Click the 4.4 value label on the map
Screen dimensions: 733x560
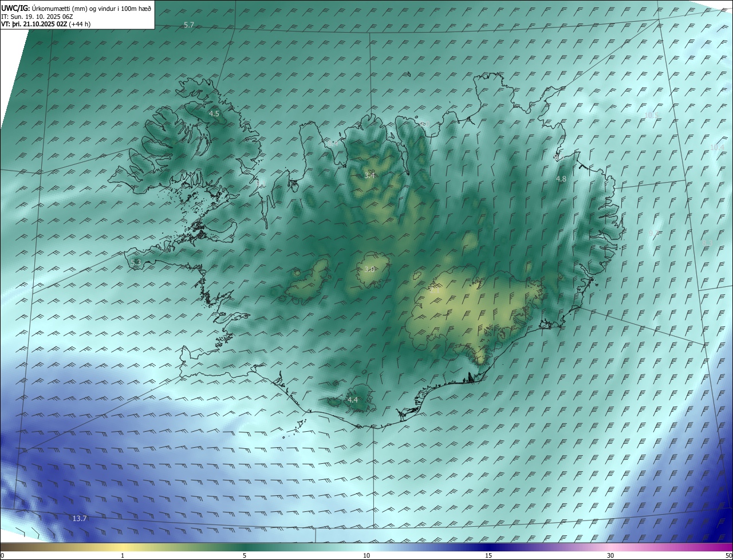coord(352,400)
